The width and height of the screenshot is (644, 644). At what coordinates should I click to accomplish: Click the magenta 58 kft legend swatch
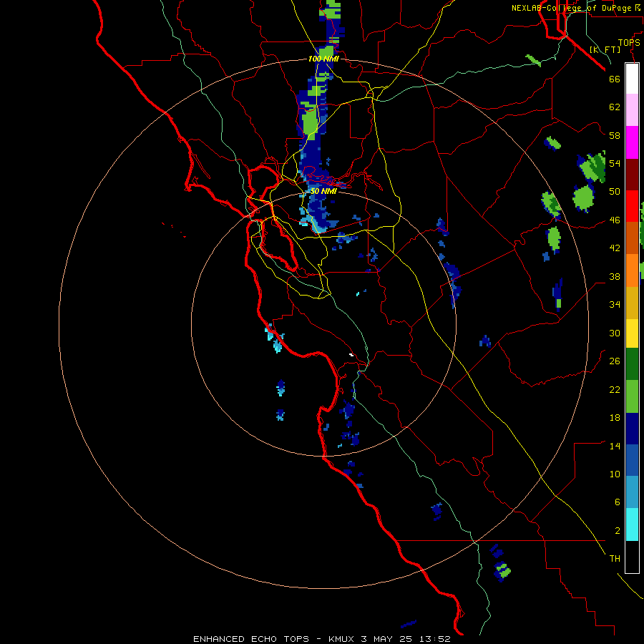tap(632, 142)
